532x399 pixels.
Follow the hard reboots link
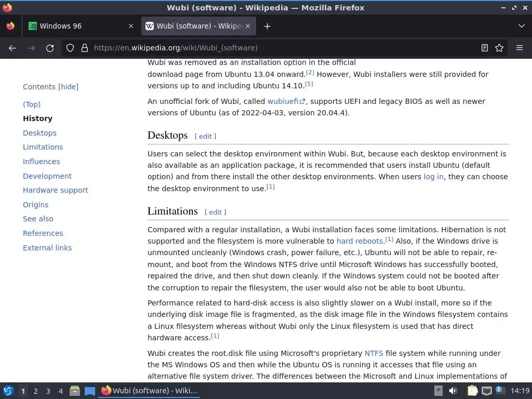point(360,241)
